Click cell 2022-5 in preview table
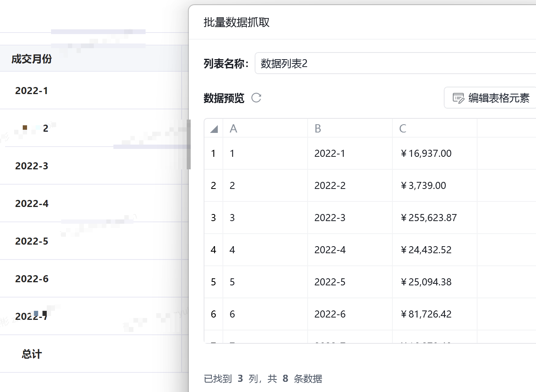The image size is (536, 392). [x=350, y=282]
